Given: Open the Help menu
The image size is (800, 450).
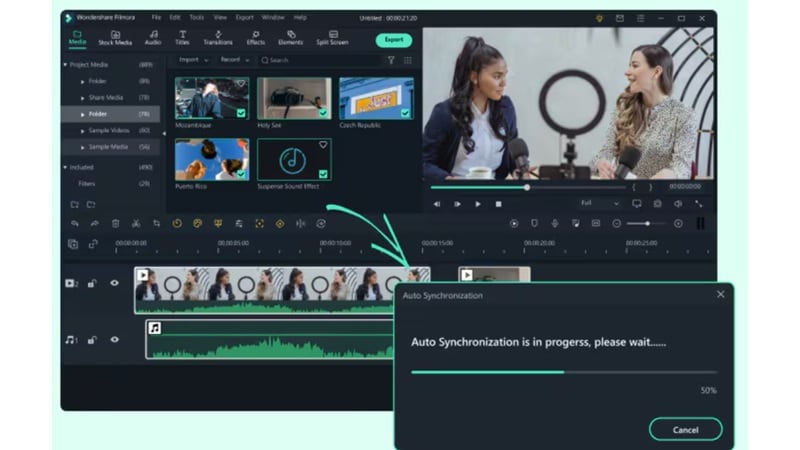Looking at the screenshot, I should click(x=300, y=18).
